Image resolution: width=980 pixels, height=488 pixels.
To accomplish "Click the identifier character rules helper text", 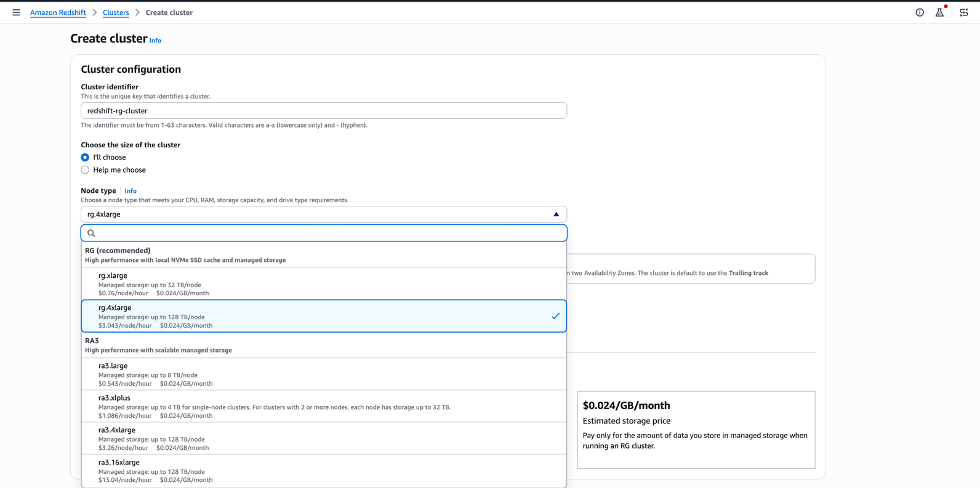I will tap(224, 125).
